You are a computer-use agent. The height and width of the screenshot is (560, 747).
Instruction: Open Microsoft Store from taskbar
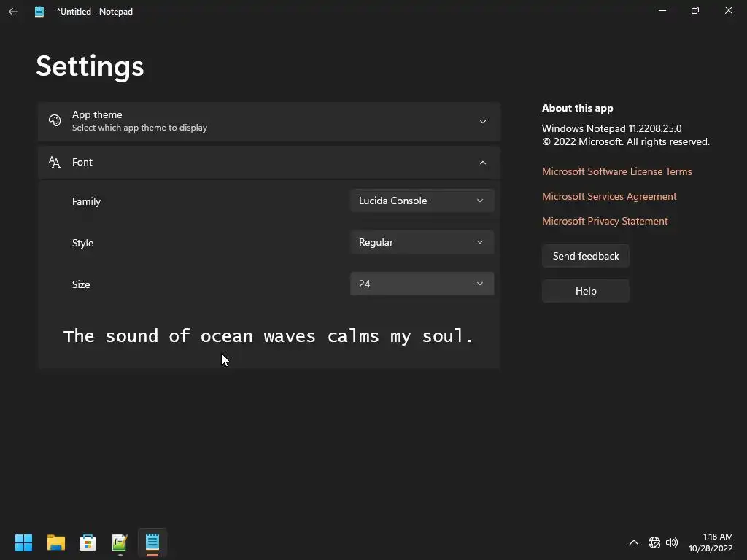88,542
